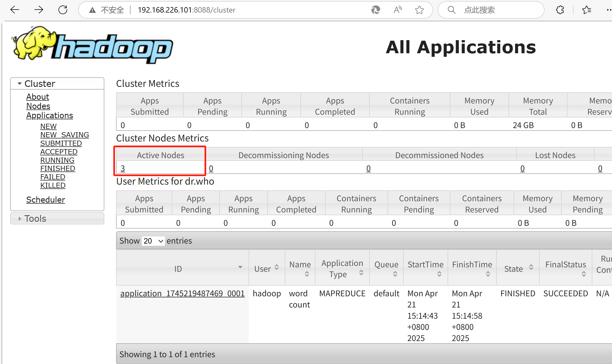This screenshot has height=364, width=612.
Task: Click the not-secure warning triangle icon
Action: point(93,10)
